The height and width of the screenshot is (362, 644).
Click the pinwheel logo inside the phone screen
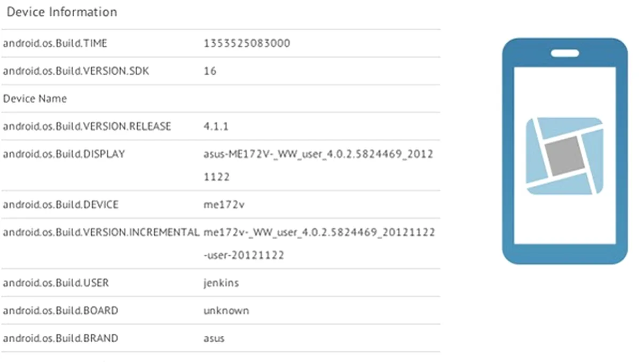(x=564, y=156)
